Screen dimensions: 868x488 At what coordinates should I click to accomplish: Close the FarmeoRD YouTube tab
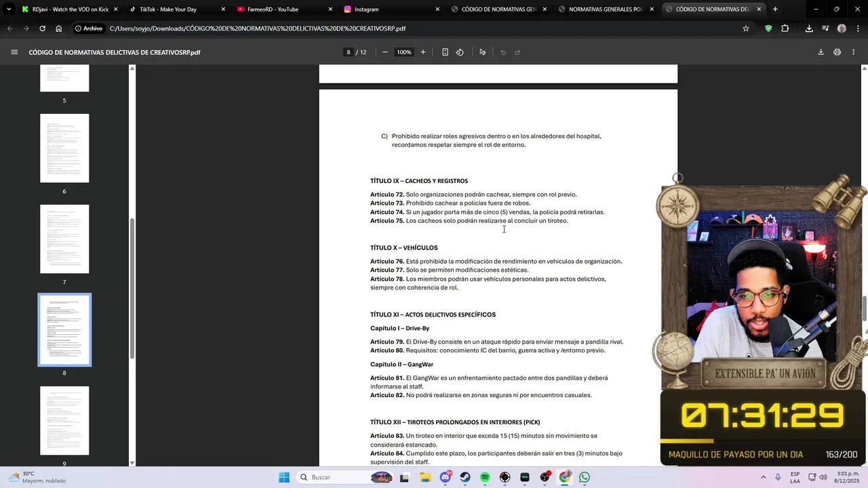pos(330,9)
